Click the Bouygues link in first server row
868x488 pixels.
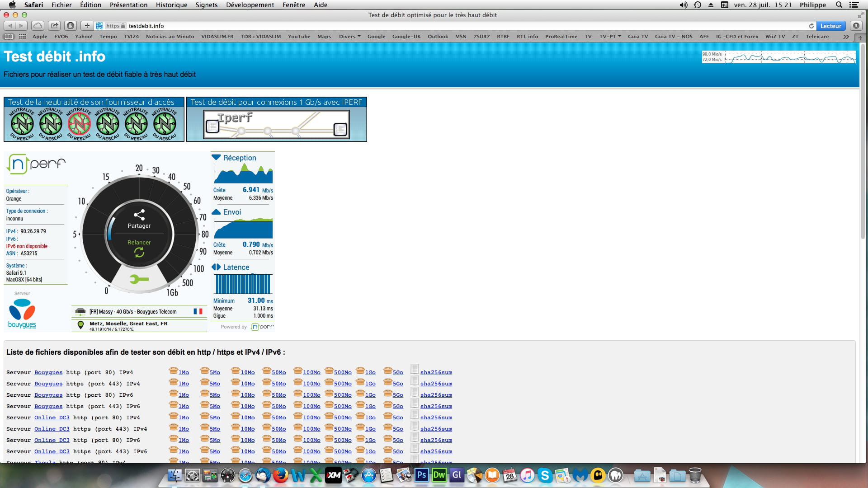[x=48, y=372]
